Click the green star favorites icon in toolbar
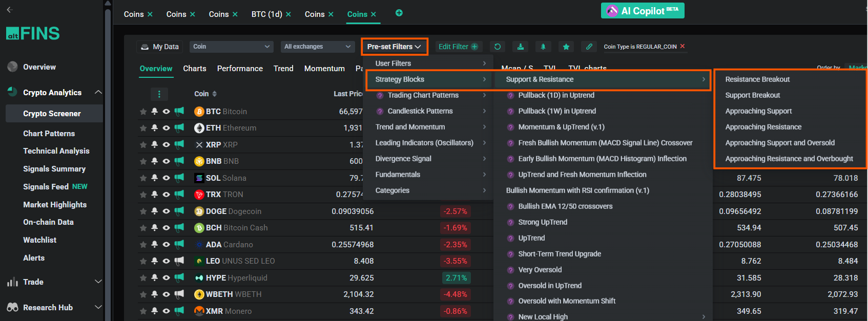 (x=566, y=47)
